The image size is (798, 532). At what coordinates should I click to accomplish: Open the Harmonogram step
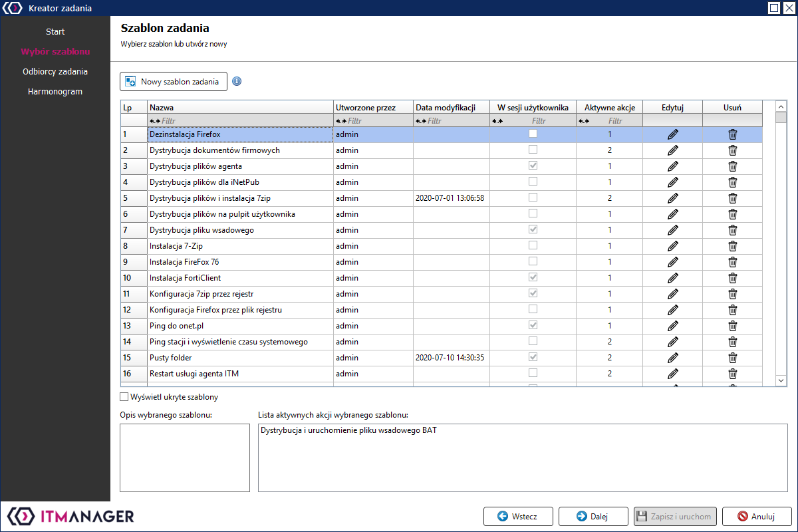[x=55, y=91]
